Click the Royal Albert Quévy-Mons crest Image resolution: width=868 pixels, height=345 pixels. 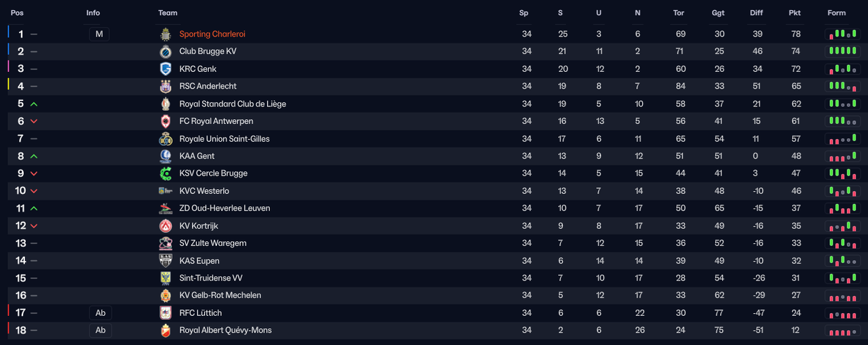tap(165, 330)
